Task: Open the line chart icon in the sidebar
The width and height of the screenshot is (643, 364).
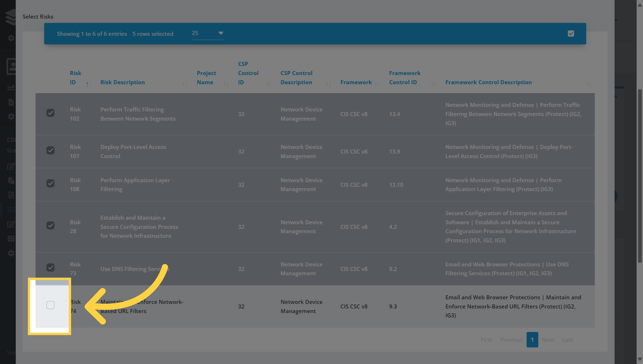Action: point(11,88)
